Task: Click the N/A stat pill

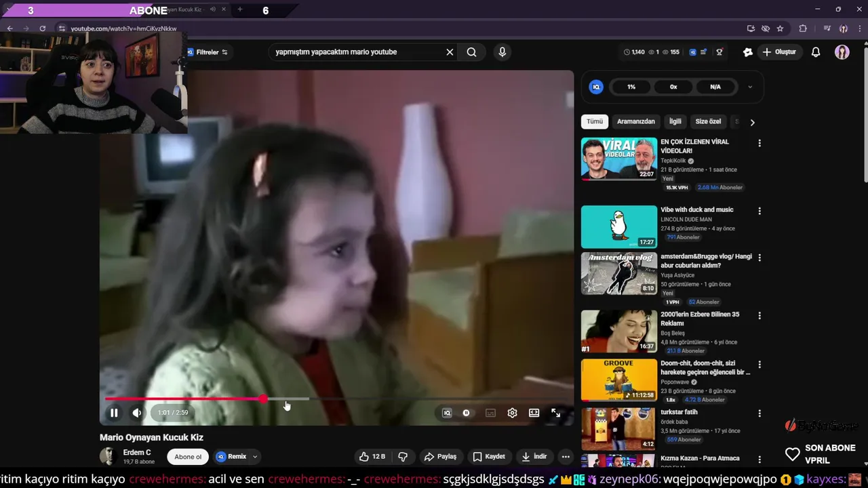Action: pos(715,87)
